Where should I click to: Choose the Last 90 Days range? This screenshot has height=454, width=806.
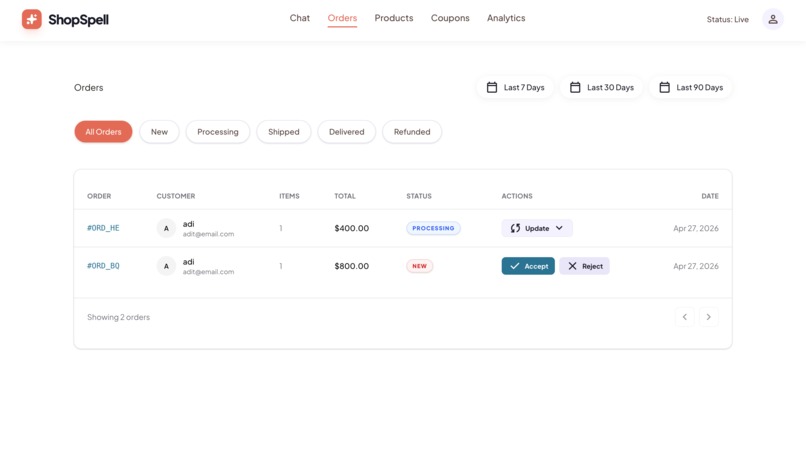[x=691, y=87]
